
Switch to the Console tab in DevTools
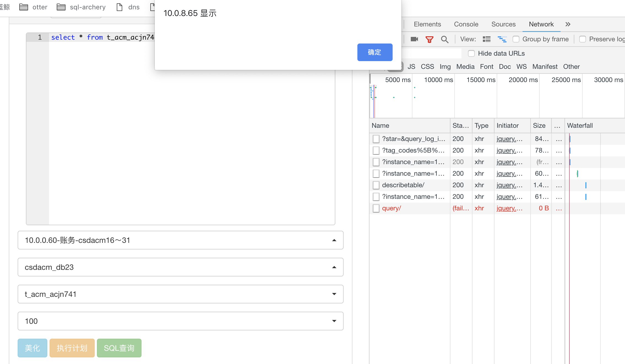tap(466, 24)
